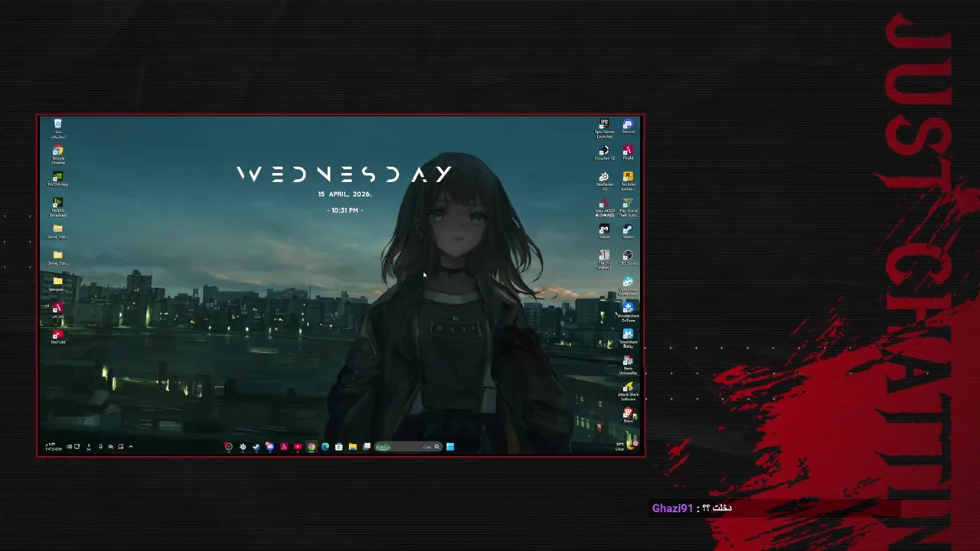Select the YouTube shortcut on the desktop
The height and width of the screenshot is (551, 980).
(57, 337)
